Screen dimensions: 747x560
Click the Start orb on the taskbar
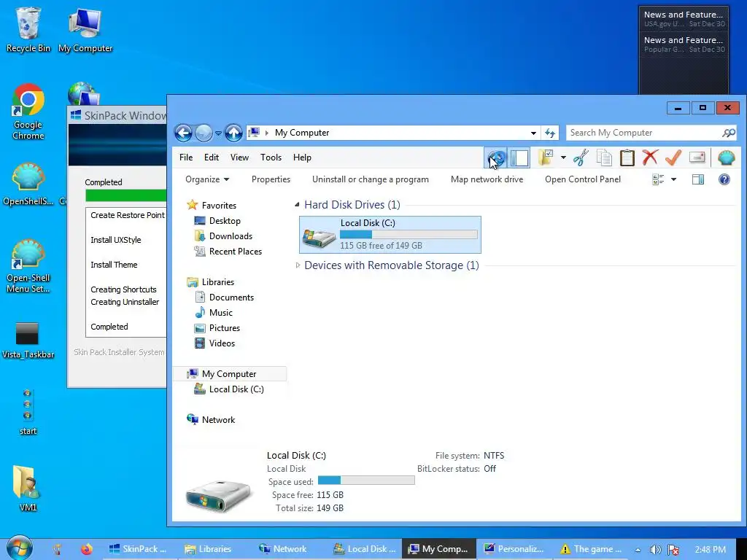point(19,548)
